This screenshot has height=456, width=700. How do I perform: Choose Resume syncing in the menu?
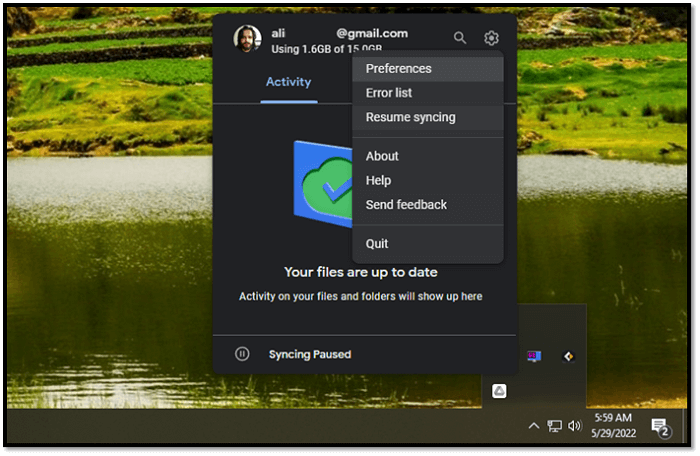tap(410, 117)
